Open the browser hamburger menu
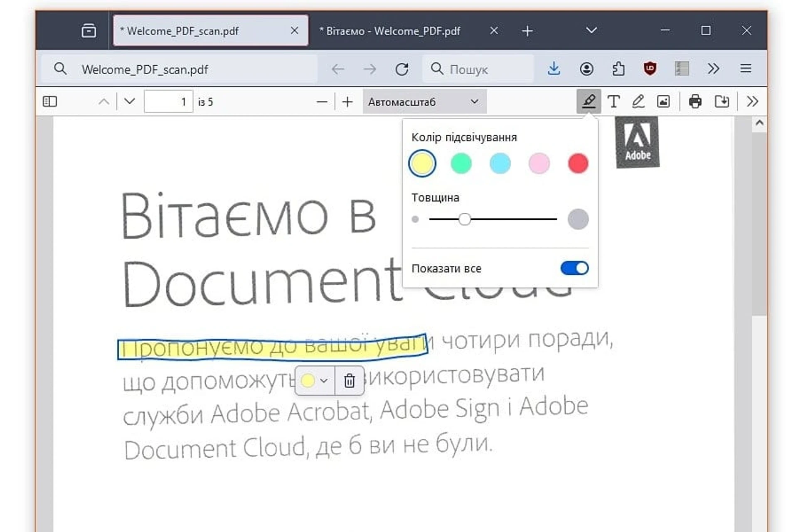Viewport: 798px width, 532px height. coord(746,69)
